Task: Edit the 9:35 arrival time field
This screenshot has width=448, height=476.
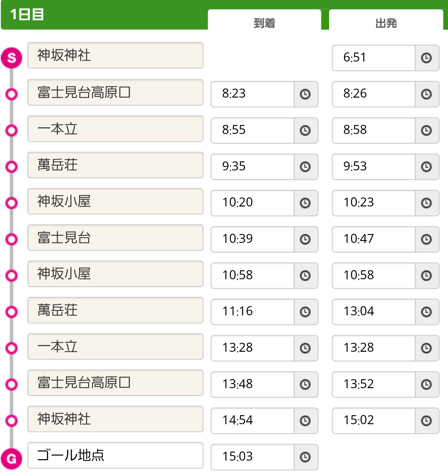Action: [x=253, y=167]
